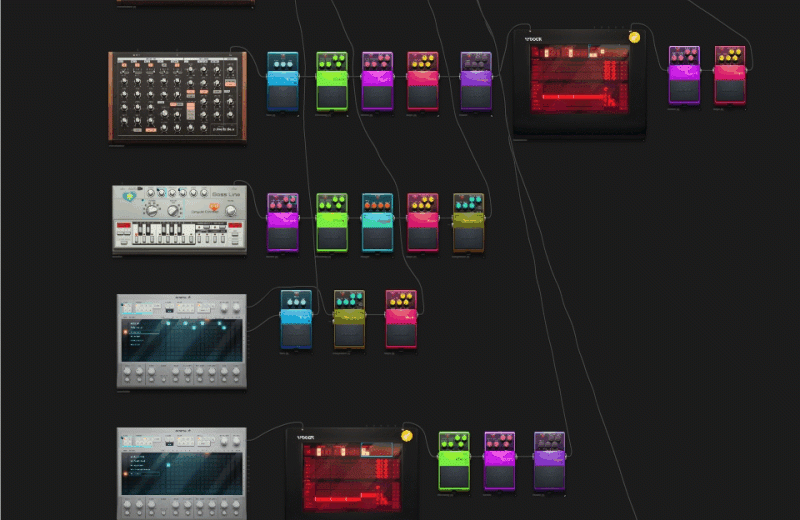Click middle knob of blue pedal after Pulverisateur
The height and width of the screenshot is (520, 800).
pyautogui.click(x=283, y=64)
